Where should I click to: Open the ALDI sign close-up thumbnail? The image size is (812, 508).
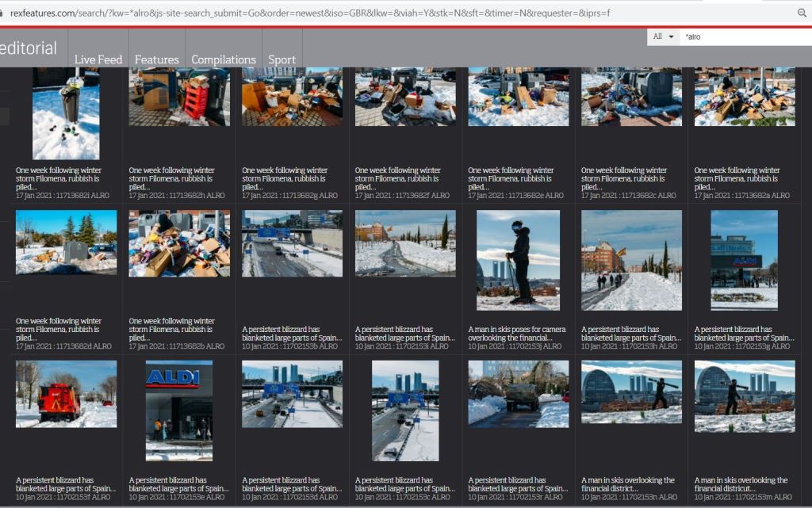(x=179, y=411)
